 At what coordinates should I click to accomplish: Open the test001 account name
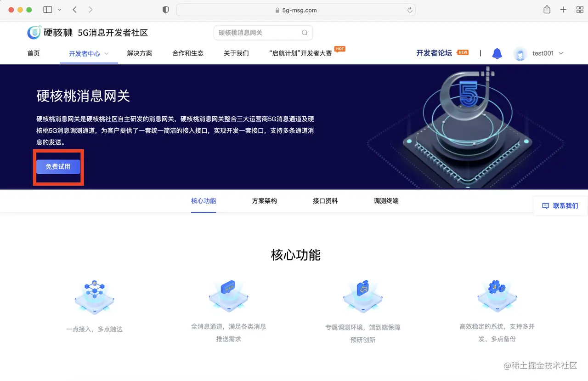[x=543, y=53]
